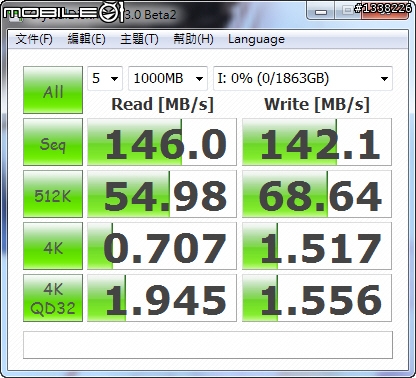The height and width of the screenshot is (378, 416).
Task: Click the Read [MB/s] column header
Action: pyautogui.click(x=162, y=105)
